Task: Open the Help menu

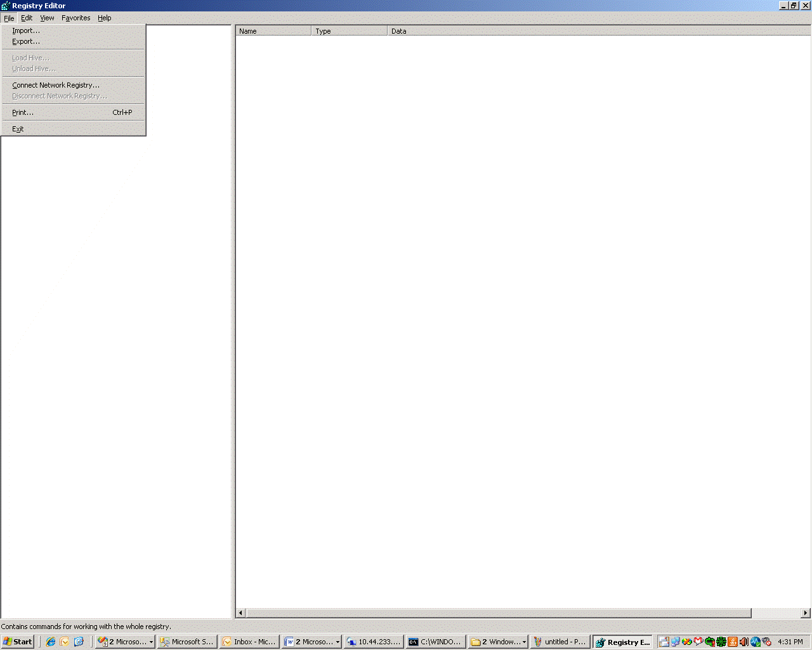Action: tap(105, 18)
